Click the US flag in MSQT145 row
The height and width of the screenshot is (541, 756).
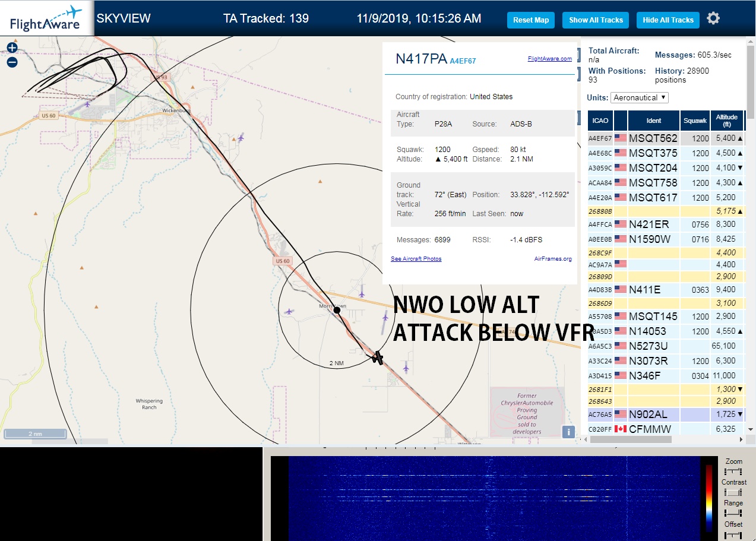621,317
